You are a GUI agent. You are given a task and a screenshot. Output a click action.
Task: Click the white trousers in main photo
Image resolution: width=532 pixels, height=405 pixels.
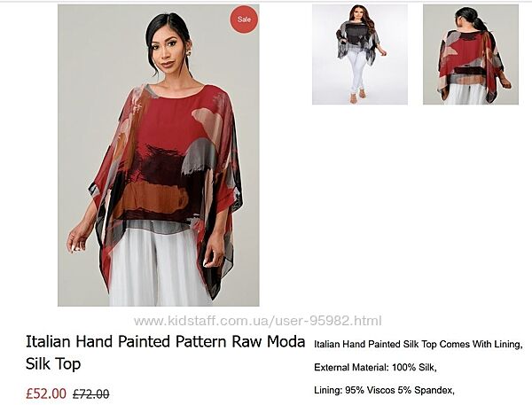154,268
